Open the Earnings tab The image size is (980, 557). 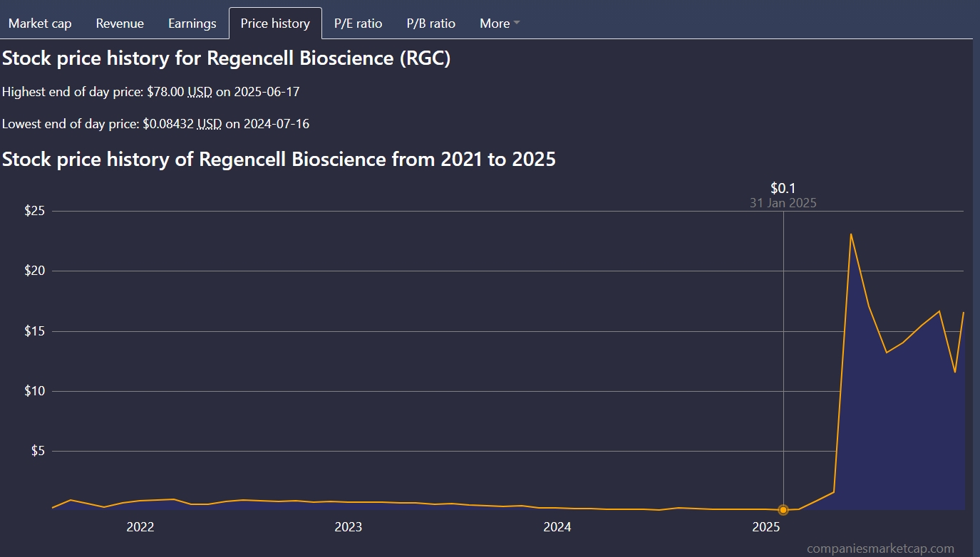(192, 24)
